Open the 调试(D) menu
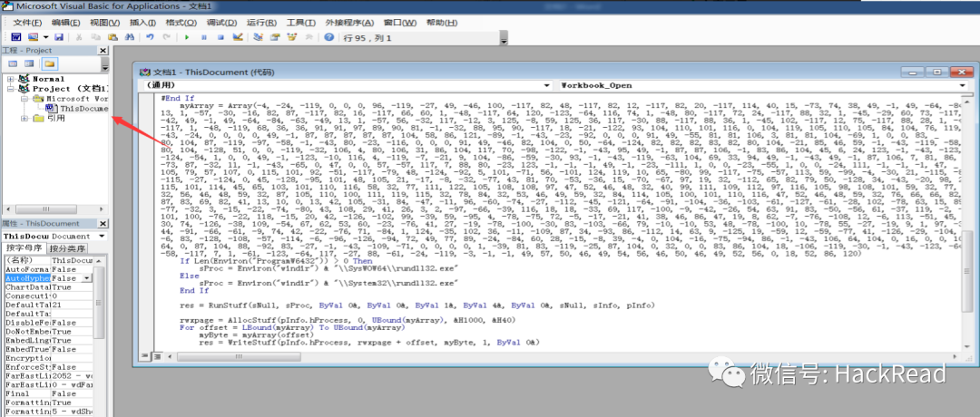Screen dimensions: 980x417 (222, 23)
